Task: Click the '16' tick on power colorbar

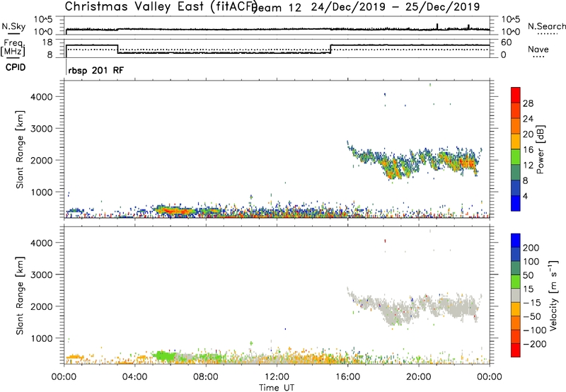Action: [x=528, y=150]
